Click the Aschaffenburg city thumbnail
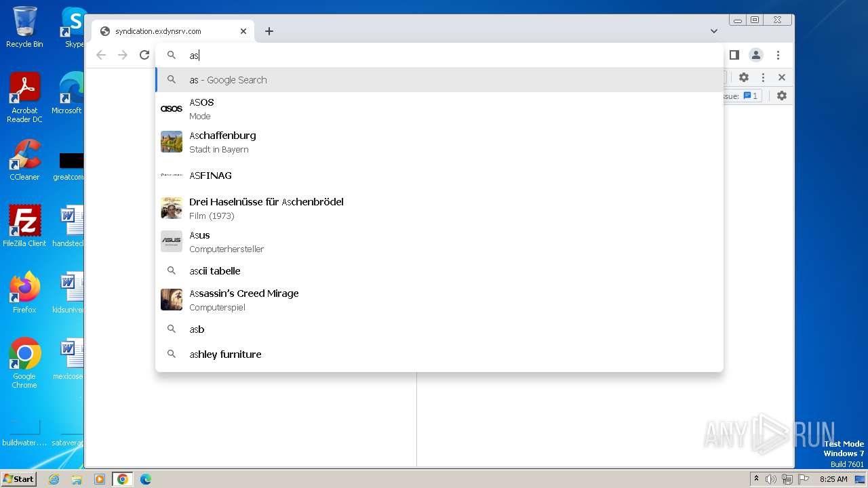 172,142
